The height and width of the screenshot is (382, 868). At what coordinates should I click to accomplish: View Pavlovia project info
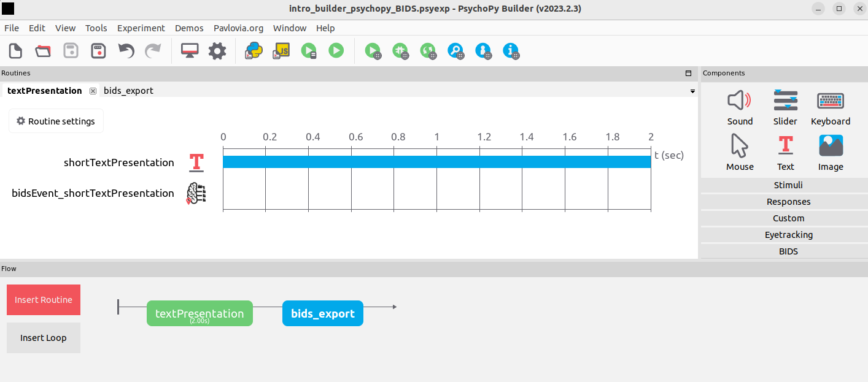(x=511, y=51)
